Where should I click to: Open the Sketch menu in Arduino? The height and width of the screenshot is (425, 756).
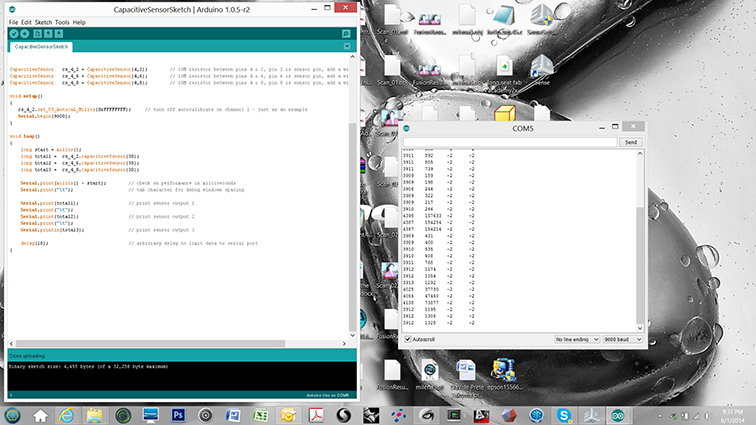43,22
